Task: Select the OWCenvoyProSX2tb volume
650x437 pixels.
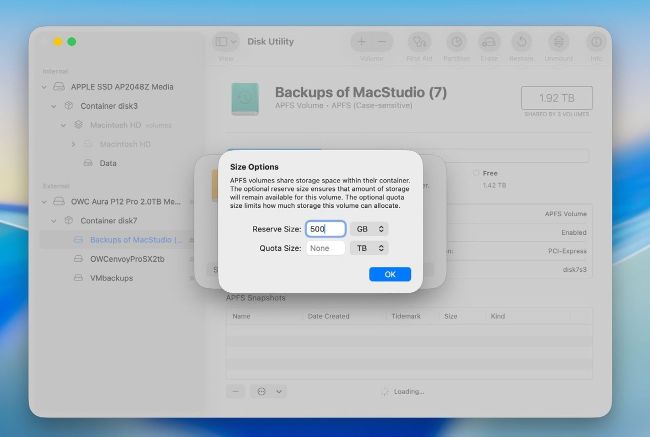Action: coord(127,259)
